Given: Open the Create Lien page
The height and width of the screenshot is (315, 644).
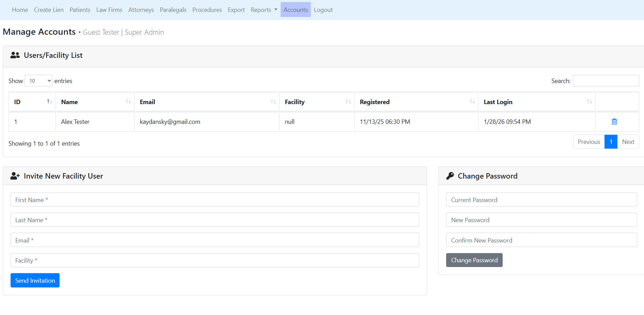Looking at the screenshot, I should click(48, 10).
